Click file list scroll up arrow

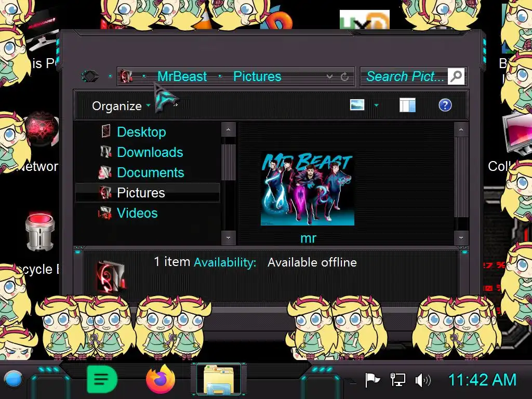pos(461,129)
